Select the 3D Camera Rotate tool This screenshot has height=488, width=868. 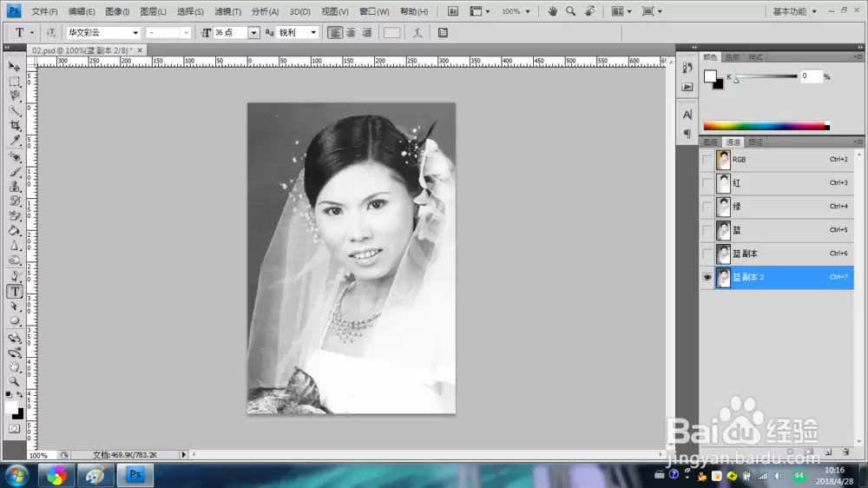(15, 353)
